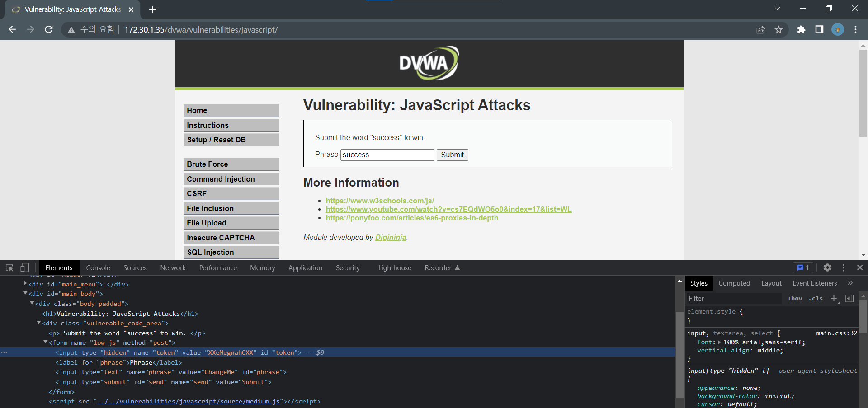Collapse the body_padded div node

(x=32, y=303)
